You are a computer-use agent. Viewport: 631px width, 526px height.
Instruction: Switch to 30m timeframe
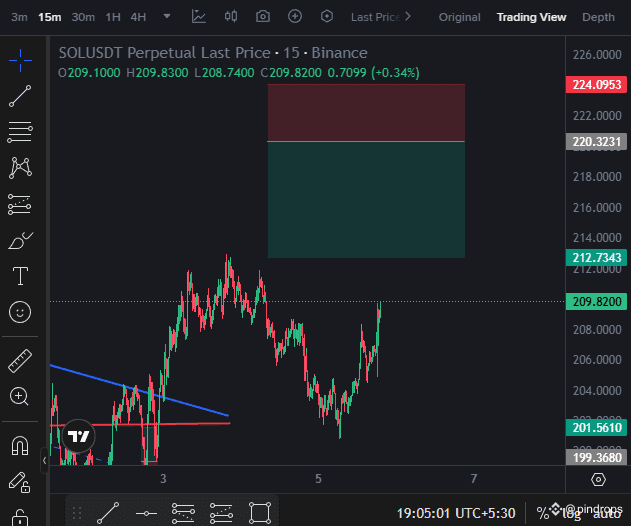(x=83, y=17)
